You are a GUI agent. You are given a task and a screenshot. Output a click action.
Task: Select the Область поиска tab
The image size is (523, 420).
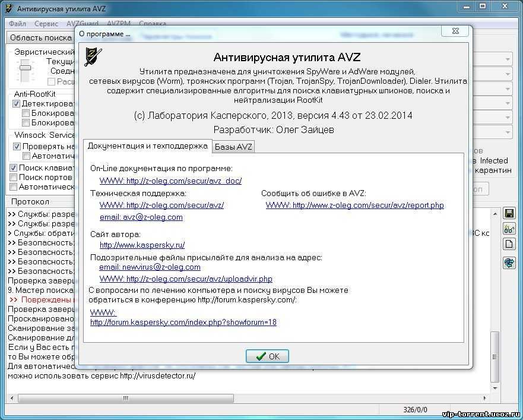click(x=41, y=38)
